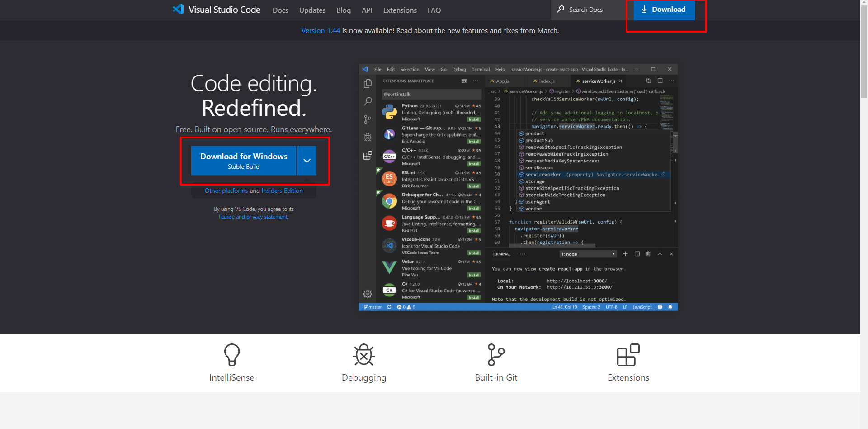
Task: Click the @sort:installs extension search box
Action: coord(431,94)
